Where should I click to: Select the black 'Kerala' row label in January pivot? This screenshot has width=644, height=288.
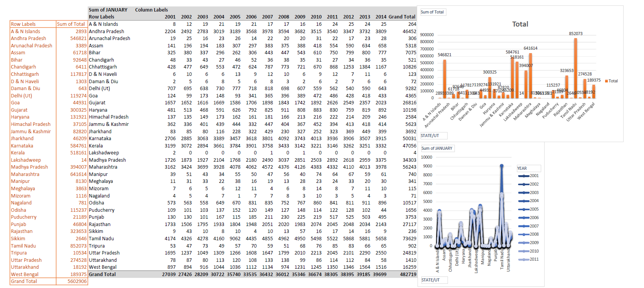[x=96, y=146]
